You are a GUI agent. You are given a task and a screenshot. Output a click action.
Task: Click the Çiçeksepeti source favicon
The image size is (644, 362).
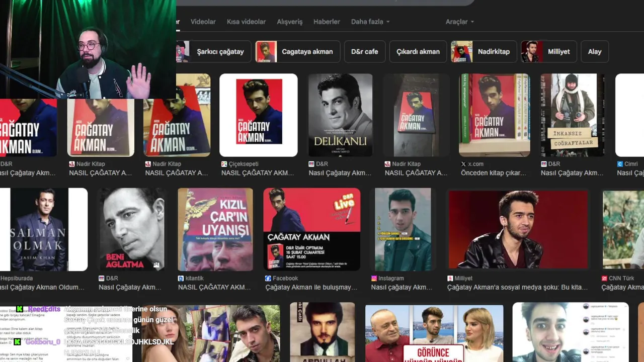[x=224, y=164]
